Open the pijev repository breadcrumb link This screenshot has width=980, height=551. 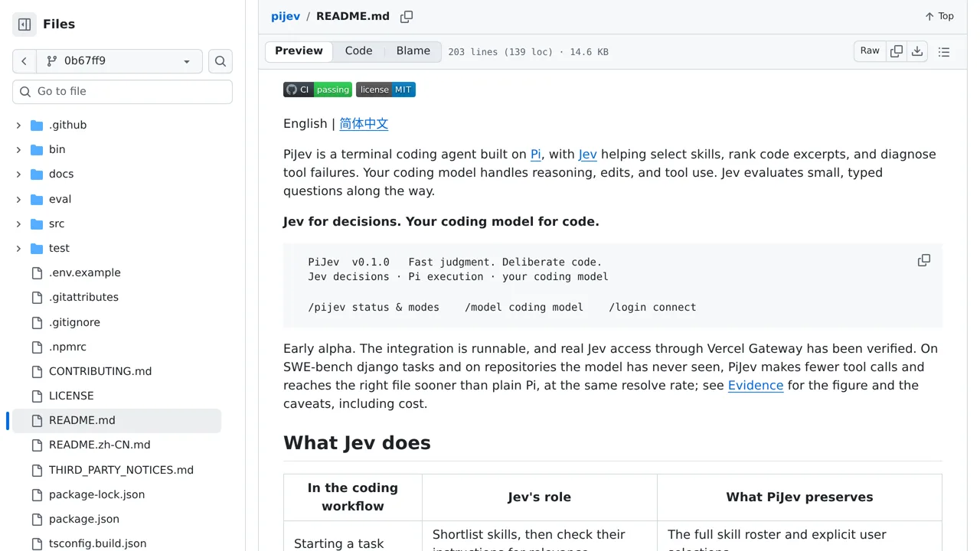tap(286, 16)
